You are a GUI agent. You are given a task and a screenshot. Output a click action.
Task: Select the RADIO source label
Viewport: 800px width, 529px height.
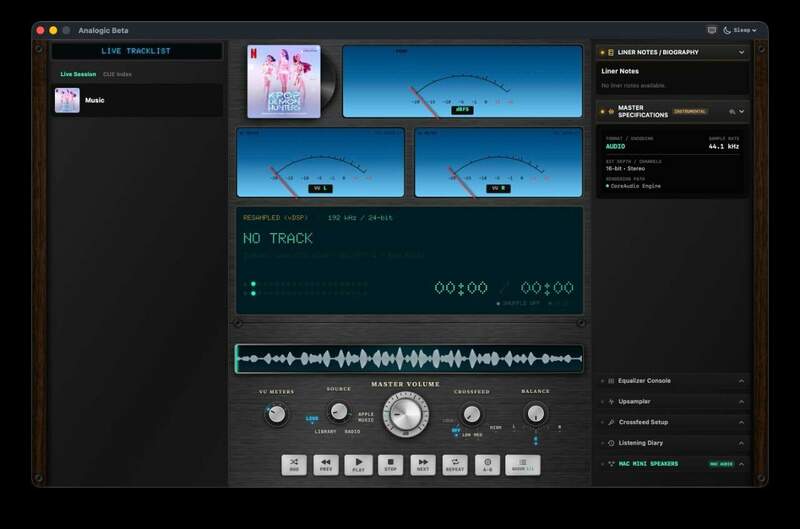tap(352, 432)
